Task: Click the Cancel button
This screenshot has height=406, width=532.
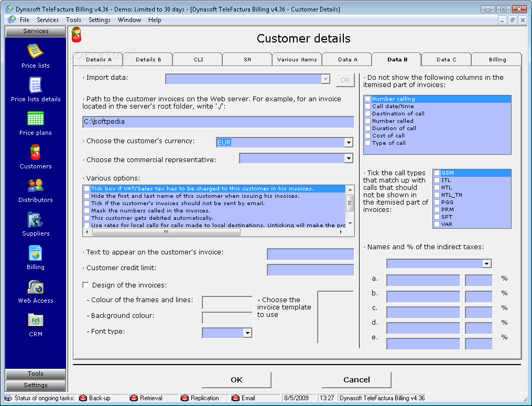Action: 356,380
